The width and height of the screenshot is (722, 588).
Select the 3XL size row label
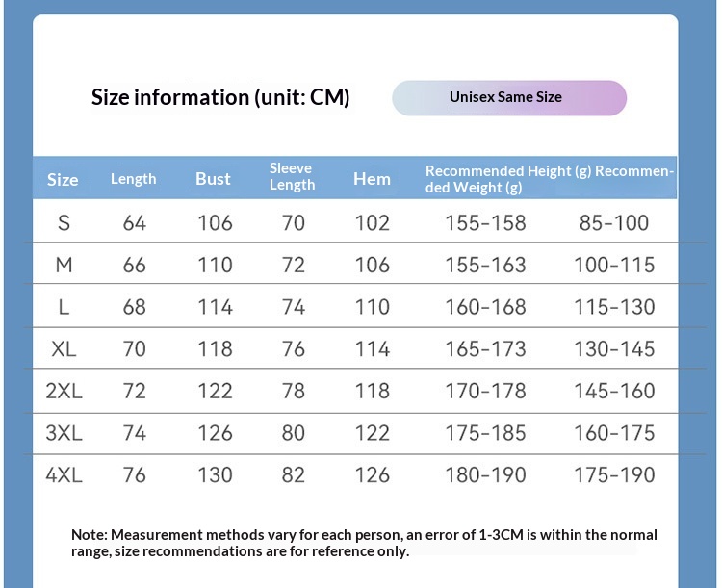tap(64, 433)
